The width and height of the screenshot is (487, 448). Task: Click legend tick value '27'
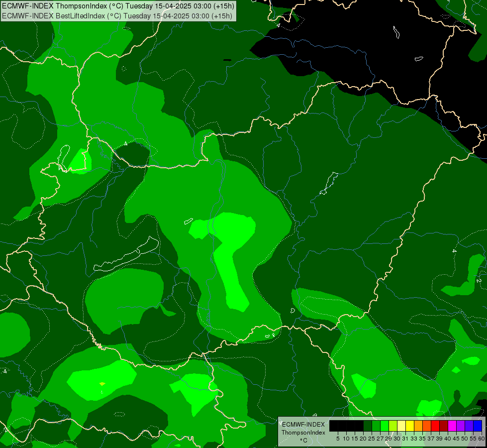pos(380,439)
